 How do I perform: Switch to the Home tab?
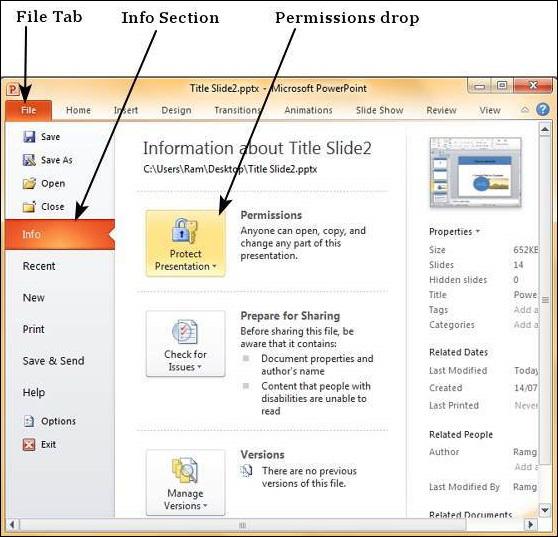tap(78, 110)
